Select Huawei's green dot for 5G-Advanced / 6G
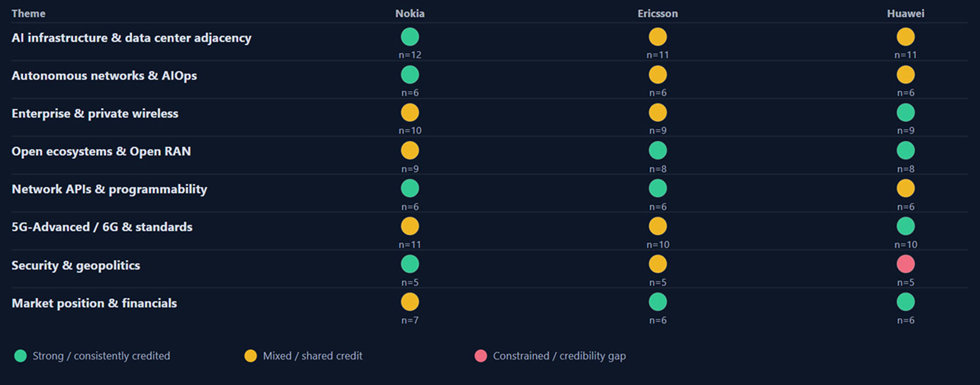The width and height of the screenshot is (980, 385). pos(906,226)
